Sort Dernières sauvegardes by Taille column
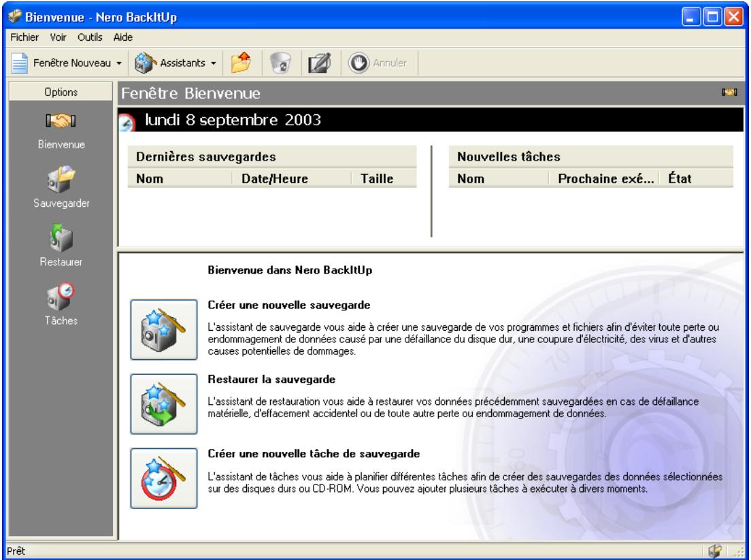Viewport: 751px width, 560px height. [384, 179]
